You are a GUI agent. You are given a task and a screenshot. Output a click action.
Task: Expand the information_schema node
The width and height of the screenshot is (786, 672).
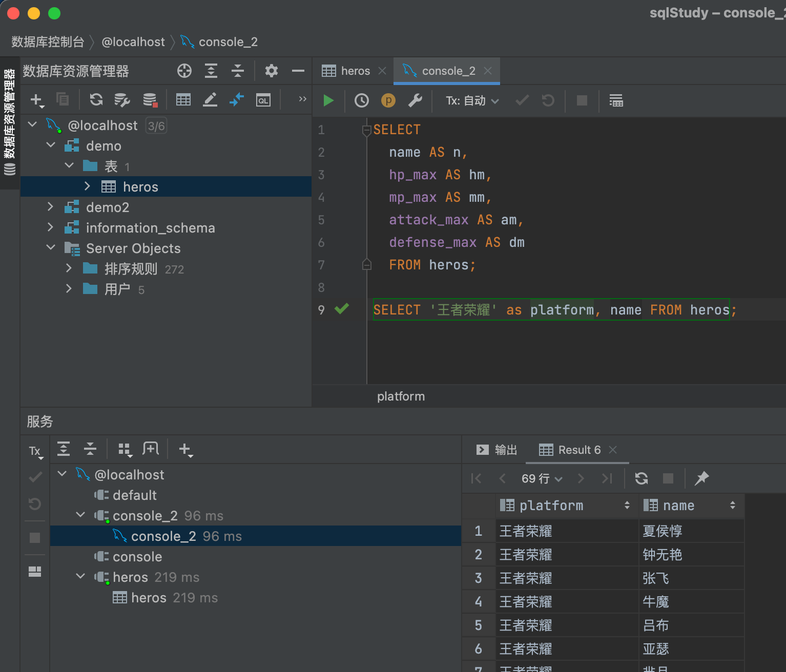click(x=50, y=227)
